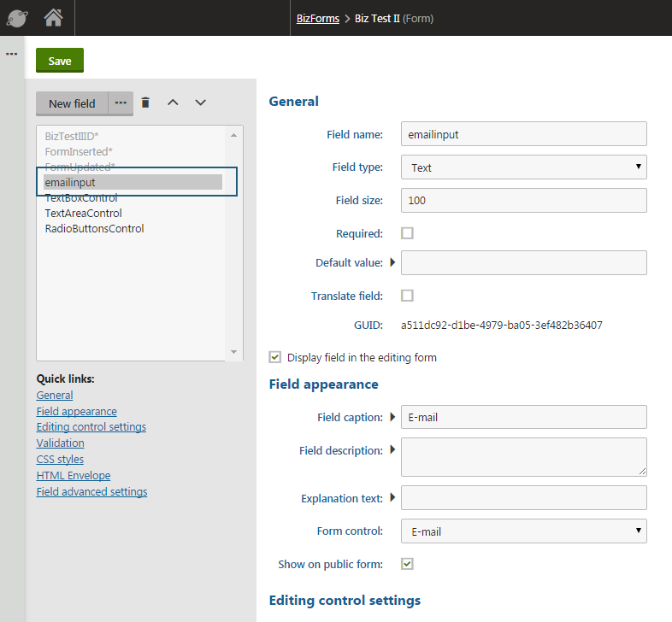
Task: Move selected field up with arrow
Action: point(173,103)
